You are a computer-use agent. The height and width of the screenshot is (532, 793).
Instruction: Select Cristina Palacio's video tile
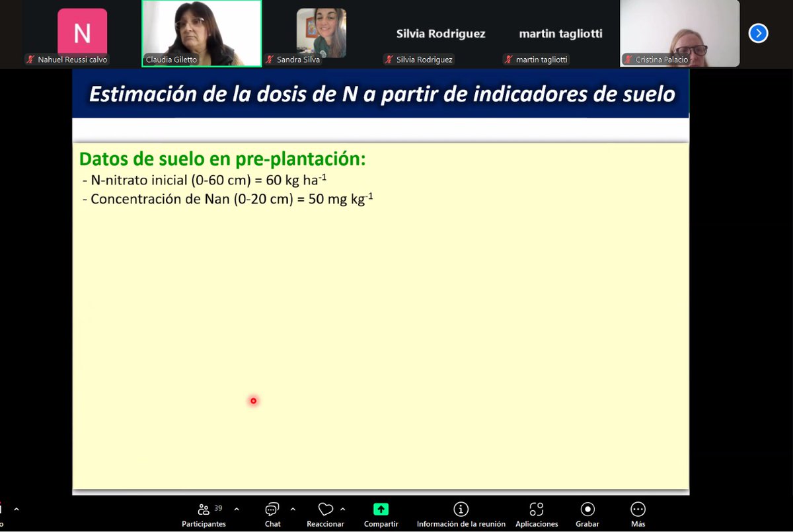pyautogui.click(x=680, y=33)
